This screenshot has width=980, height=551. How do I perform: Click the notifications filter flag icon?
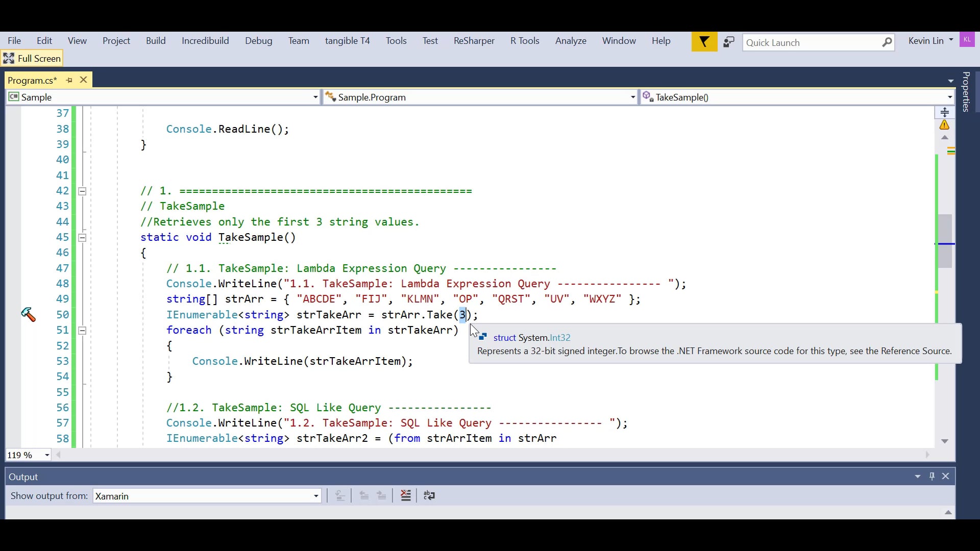pyautogui.click(x=704, y=42)
